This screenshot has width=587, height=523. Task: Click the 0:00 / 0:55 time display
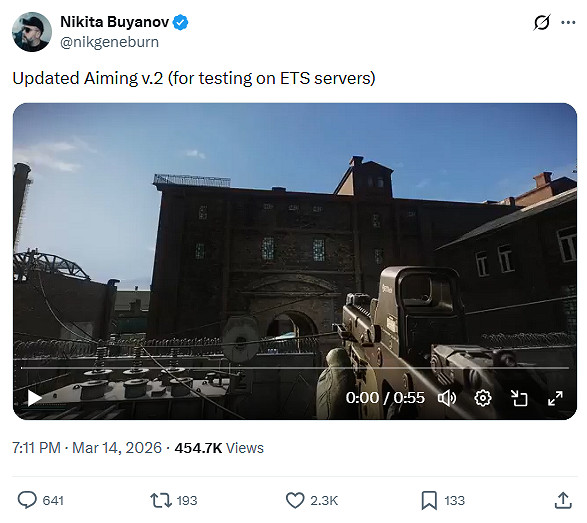tap(385, 398)
